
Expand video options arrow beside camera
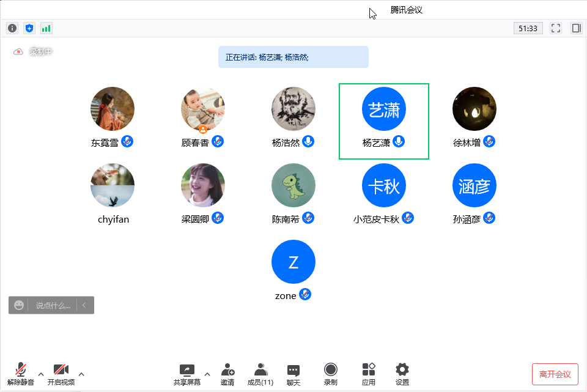[x=81, y=374]
